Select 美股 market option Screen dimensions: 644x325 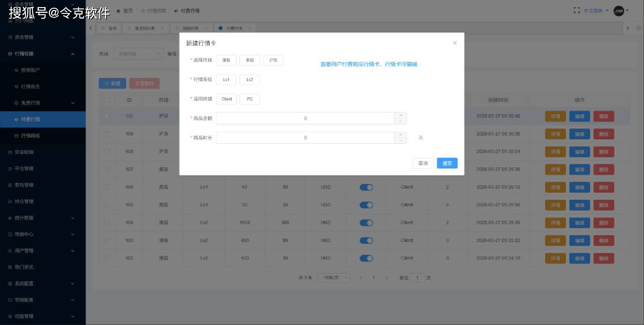pos(250,60)
